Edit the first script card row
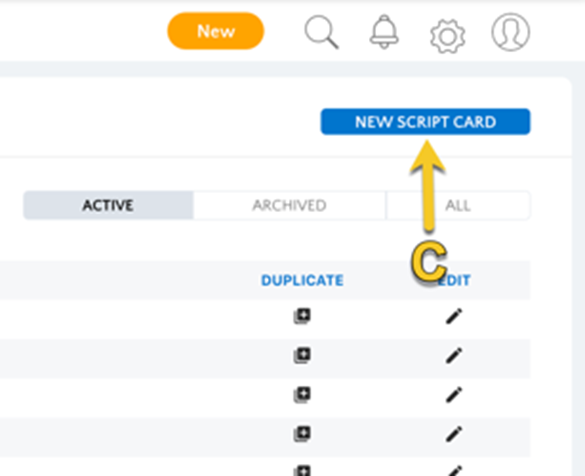Screen dimensions: 585x476 click(454, 316)
